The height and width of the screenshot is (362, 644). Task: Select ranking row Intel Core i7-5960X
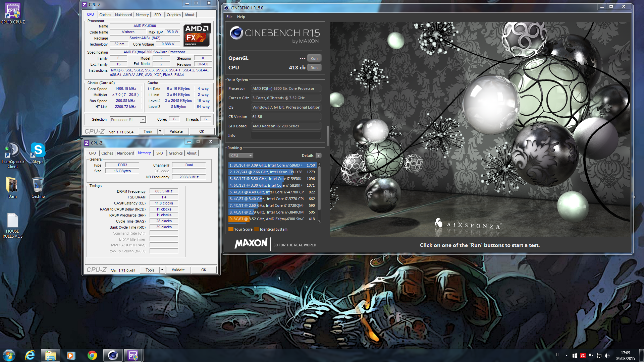point(272,165)
